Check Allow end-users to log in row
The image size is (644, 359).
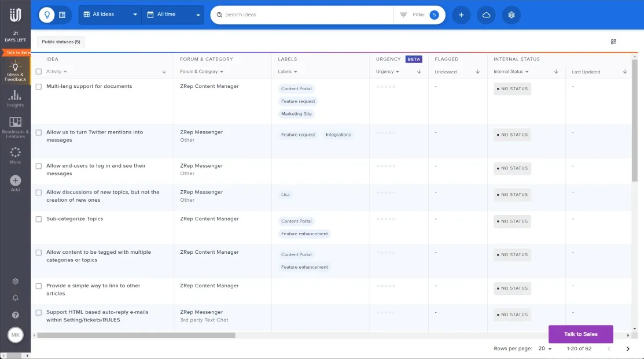coord(39,166)
